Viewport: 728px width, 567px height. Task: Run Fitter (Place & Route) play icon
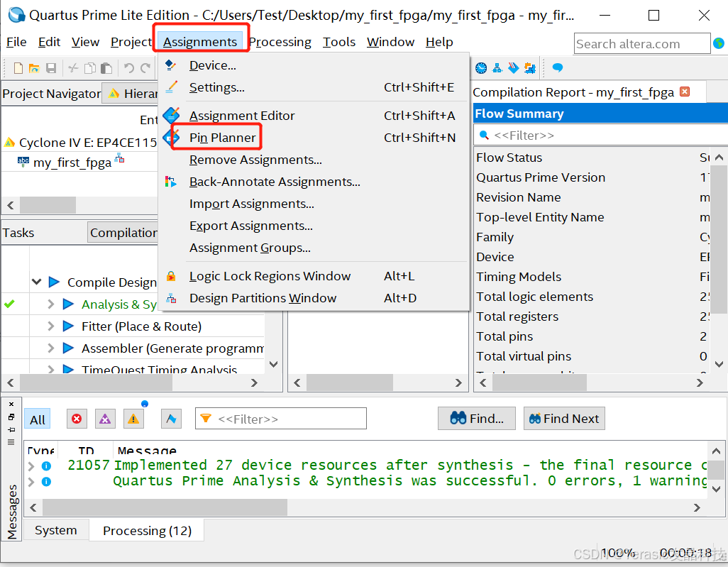68,326
